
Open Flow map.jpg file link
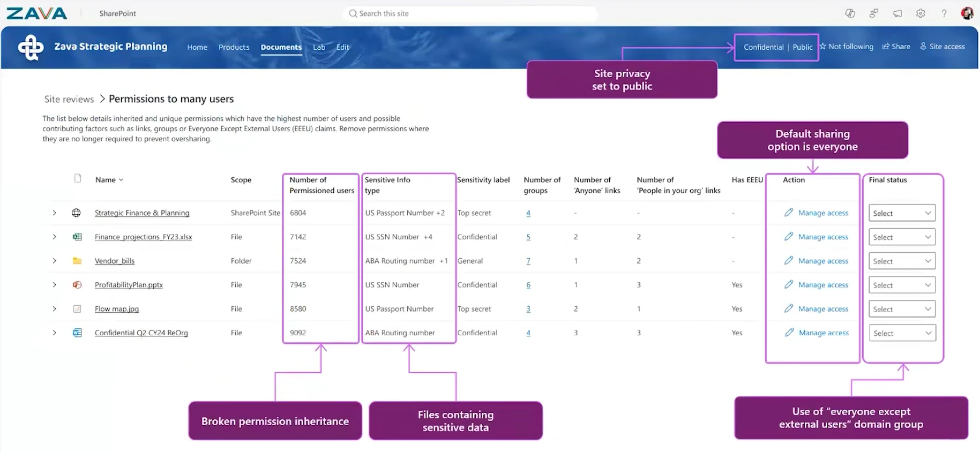pyautogui.click(x=117, y=309)
